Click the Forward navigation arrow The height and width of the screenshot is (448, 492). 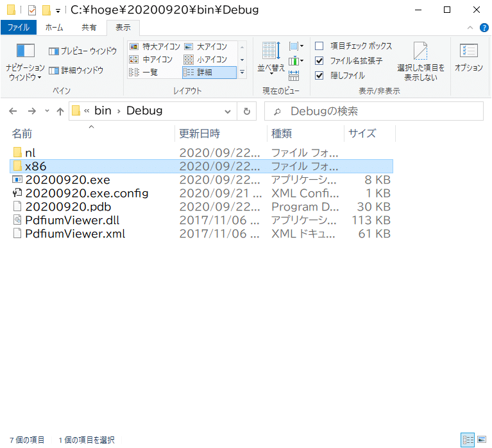[x=31, y=111]
